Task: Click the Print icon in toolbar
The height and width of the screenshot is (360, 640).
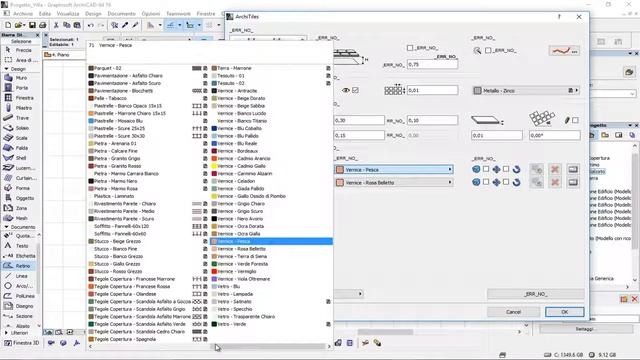Action: [42, 25]
